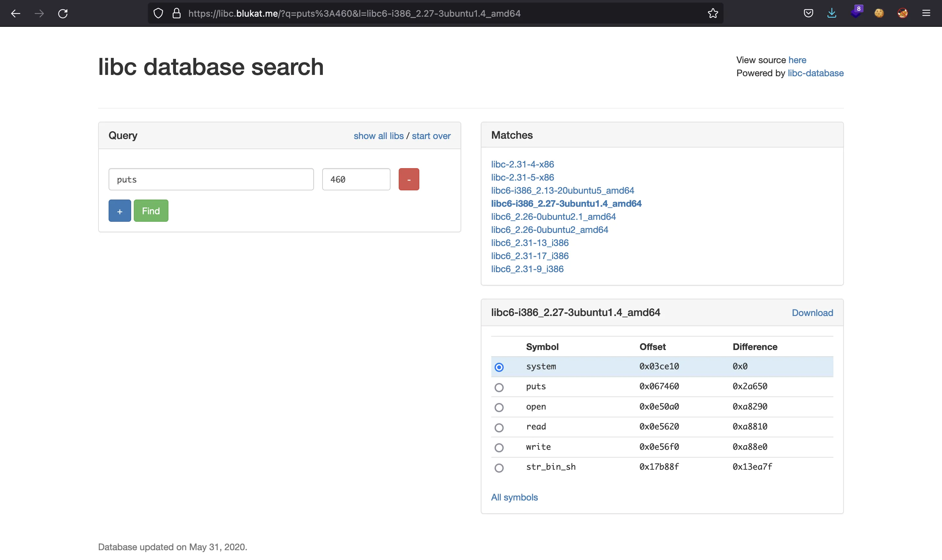The height and width of the screenshot is (560, 942).
Task: Click the address field containing 460
Action: (x=356, y=179)
